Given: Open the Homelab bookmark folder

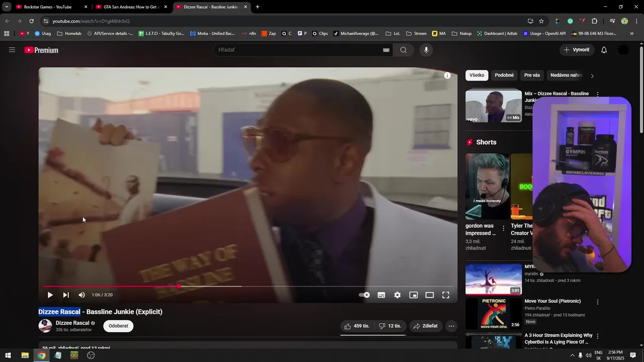Looking at the screenshot, I should pyautogui.click(x=69, y=34).
